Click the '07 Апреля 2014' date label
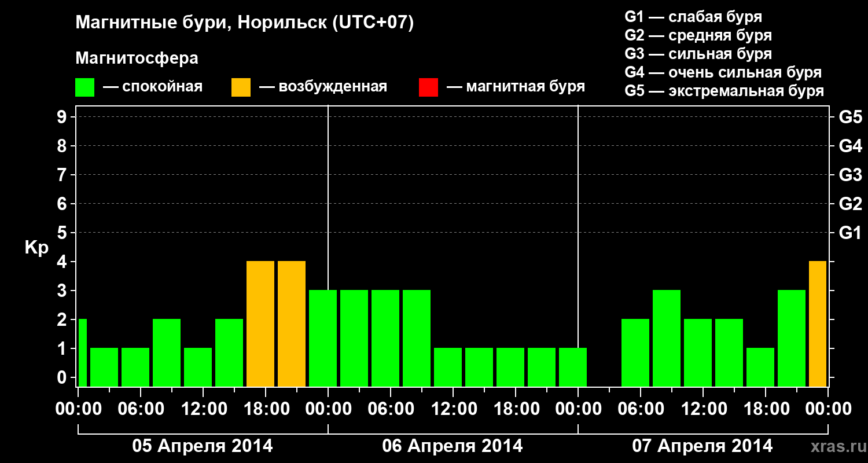Viewport: 868px width, 463px height. 703,446
